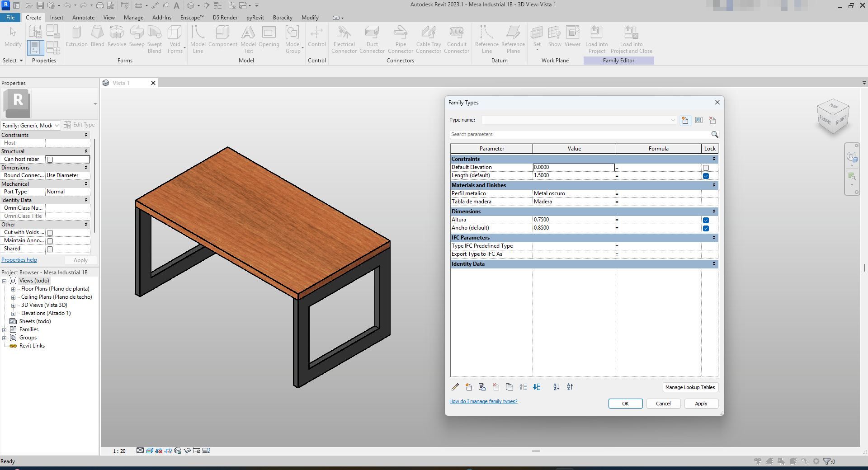
Task: Confirm Family Types with OK
Action: point(625,404)
